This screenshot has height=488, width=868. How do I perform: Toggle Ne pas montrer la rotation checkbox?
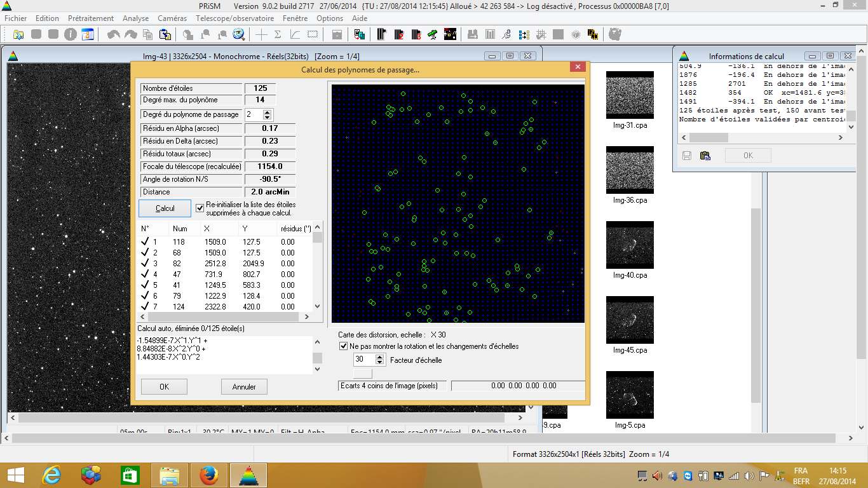pyautogui.click(x=344, y=346)
